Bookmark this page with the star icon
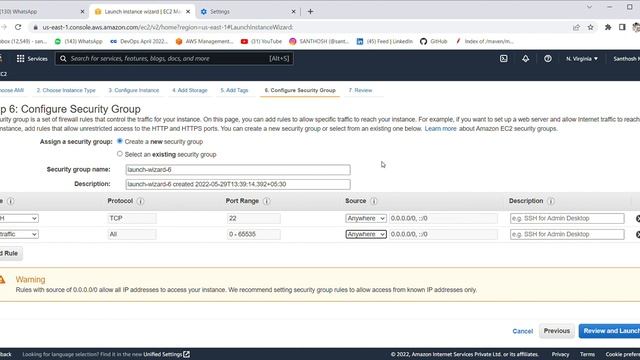The width and height of the screenshot is (640, 360). pyautogui.click(x=591, y=27)
